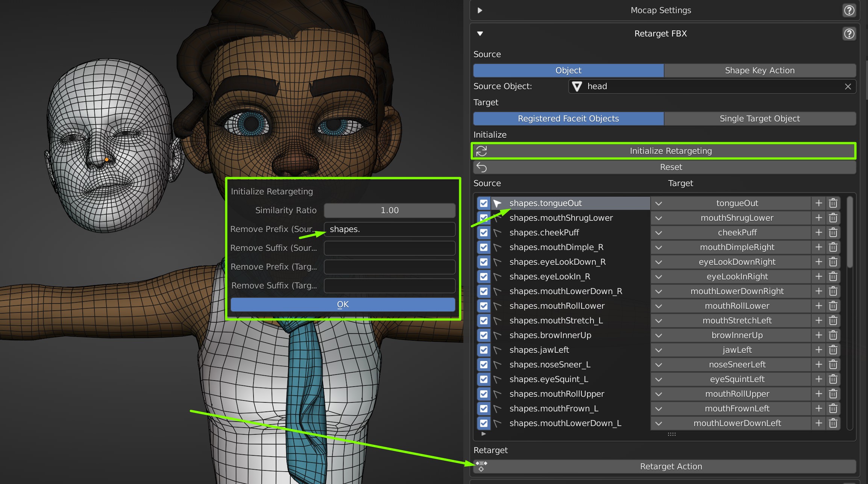The width and height of the screenshot is (868, 484).
Task: Expand the Mocap Settings panel
Action: click(x=480, y=11)
